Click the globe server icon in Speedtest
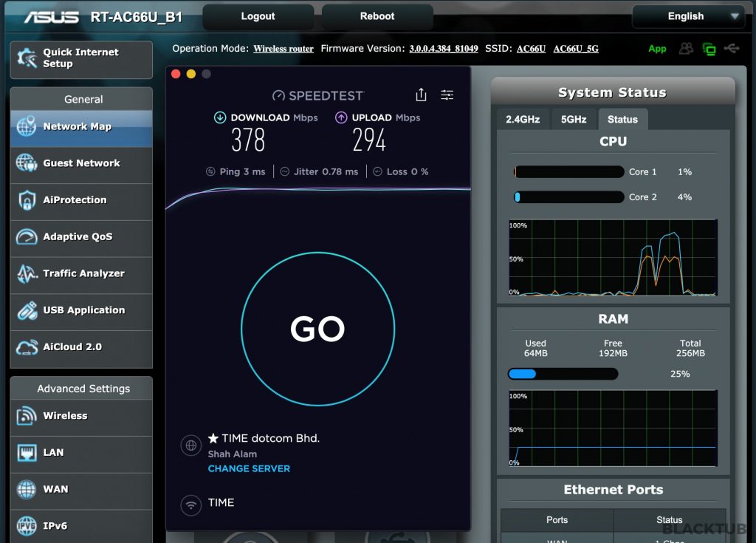The height and width of the screenshot is (543, 756). [191, 445]
